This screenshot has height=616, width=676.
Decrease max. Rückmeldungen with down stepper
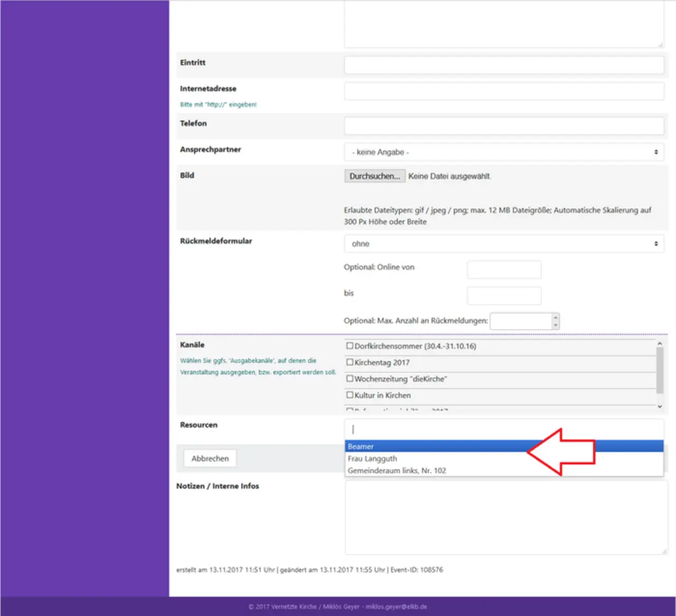pos(555,325)
